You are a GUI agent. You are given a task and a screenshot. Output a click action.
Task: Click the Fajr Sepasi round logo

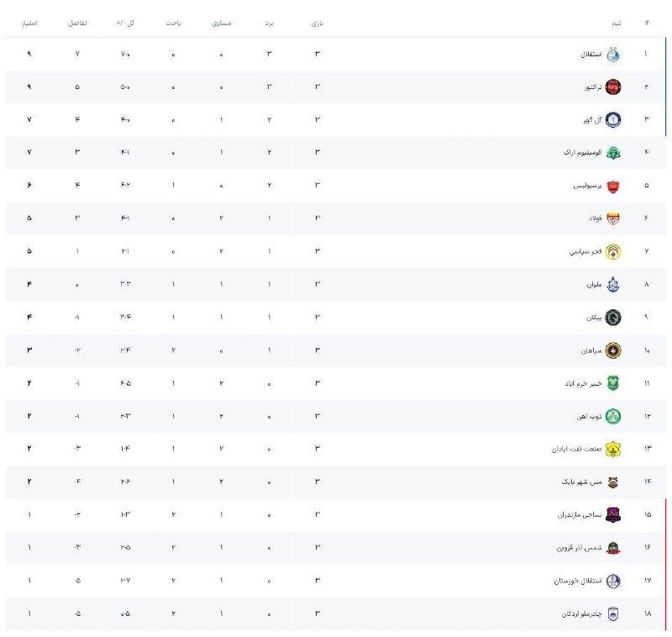613,251
